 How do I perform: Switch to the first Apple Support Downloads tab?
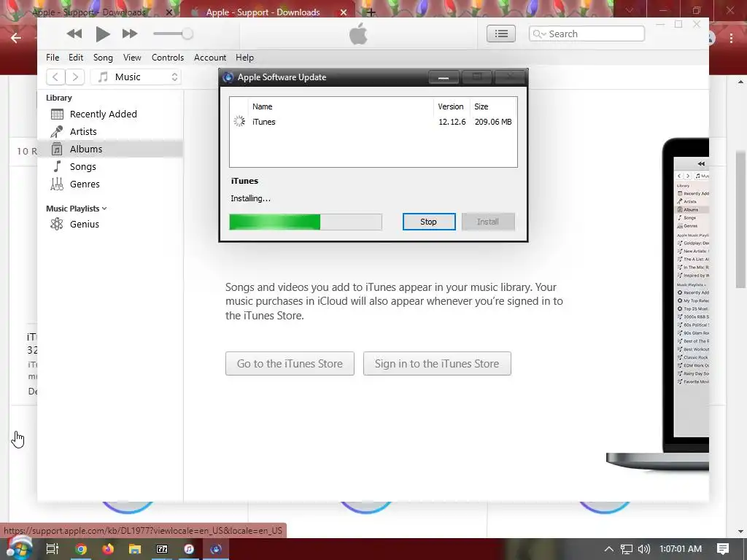click(x=88, y=12)
